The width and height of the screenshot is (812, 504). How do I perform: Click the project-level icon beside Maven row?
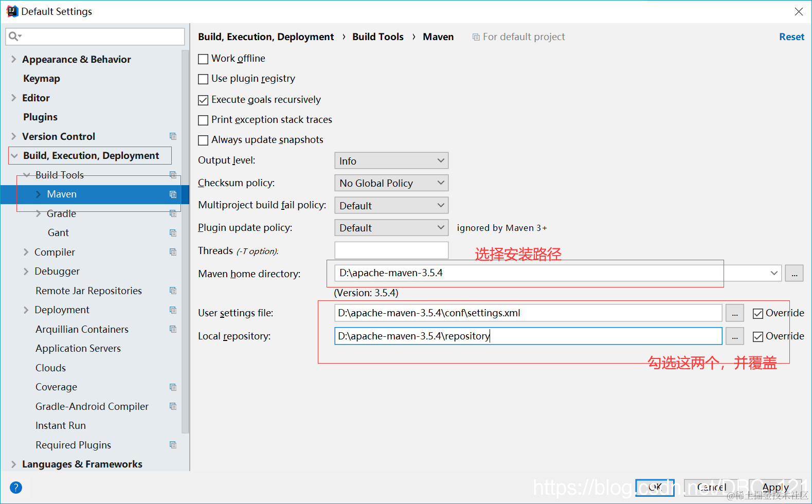(173, 194)
